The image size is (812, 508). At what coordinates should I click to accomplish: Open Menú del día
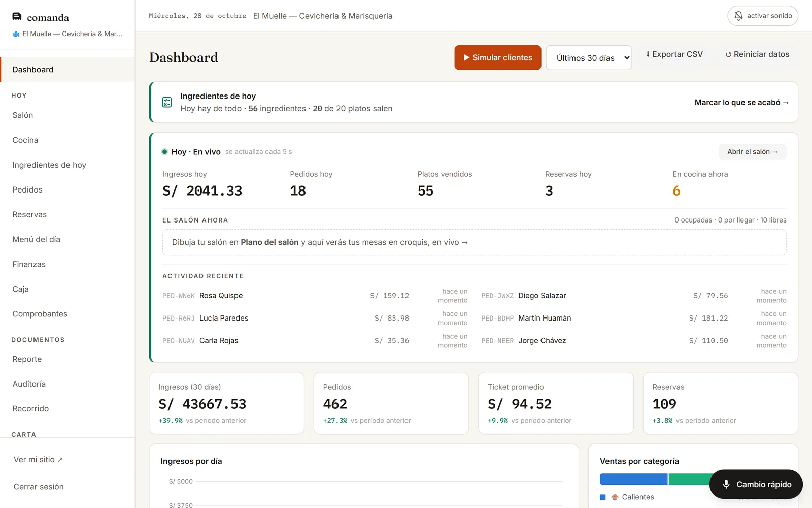67,240
